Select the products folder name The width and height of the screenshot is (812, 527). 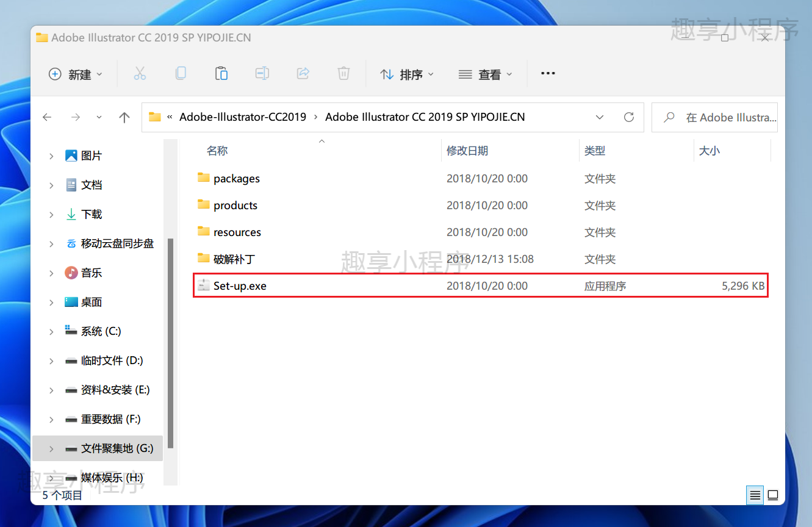(x=235, y=205)
